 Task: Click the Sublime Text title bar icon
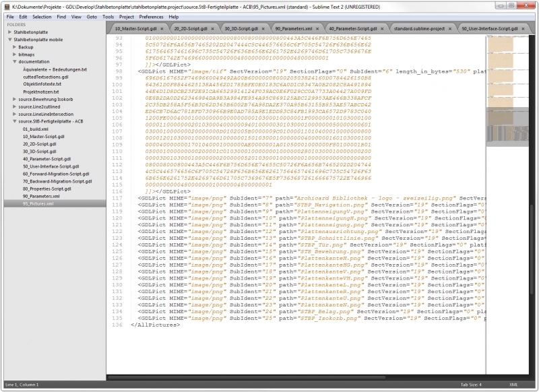pos(7,5)
